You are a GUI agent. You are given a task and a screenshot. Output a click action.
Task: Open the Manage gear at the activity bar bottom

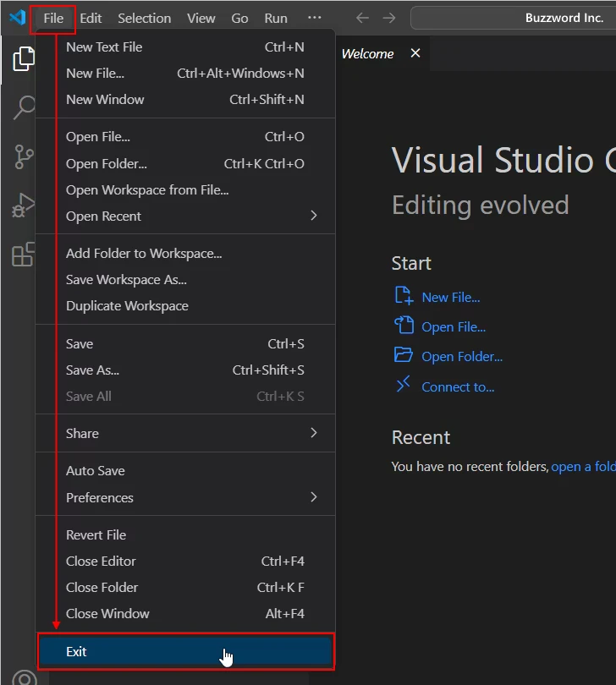click(x=24, y=677)
